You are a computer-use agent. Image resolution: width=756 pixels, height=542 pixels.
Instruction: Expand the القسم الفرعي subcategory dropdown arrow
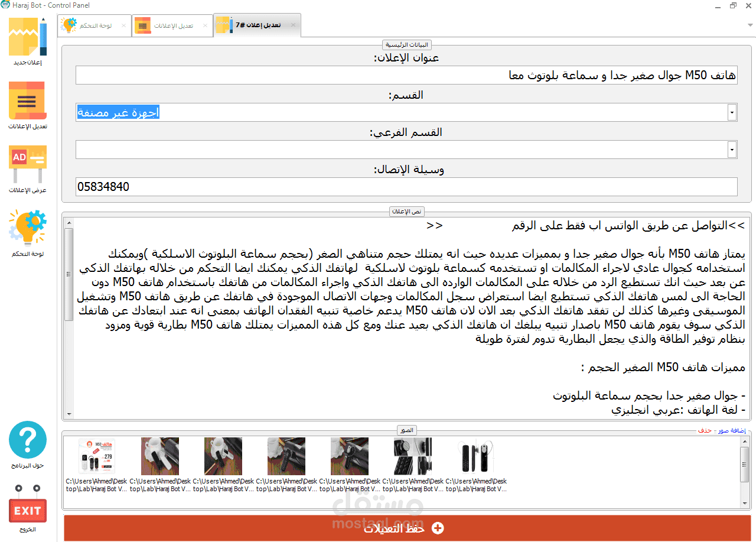[x=732, y=150]
